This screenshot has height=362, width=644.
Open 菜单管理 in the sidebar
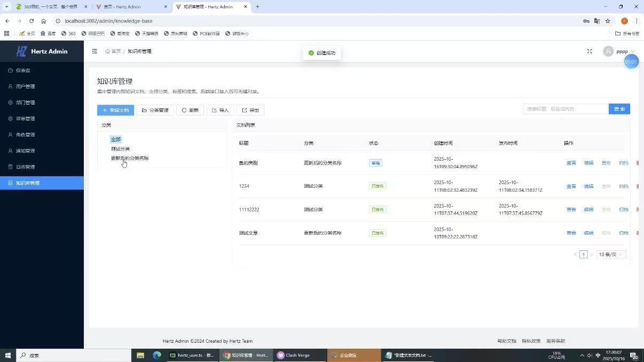click(42, 119)
